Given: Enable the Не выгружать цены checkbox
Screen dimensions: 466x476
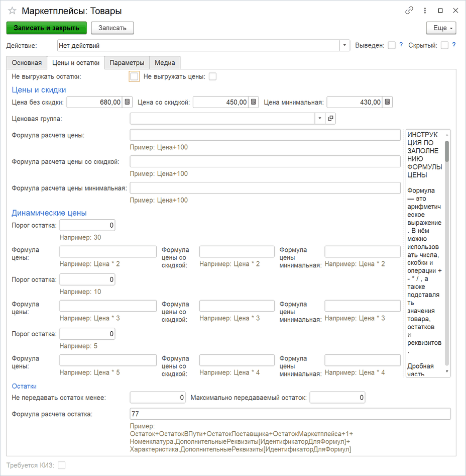Looking at the screenshot, I should (213, 76).
